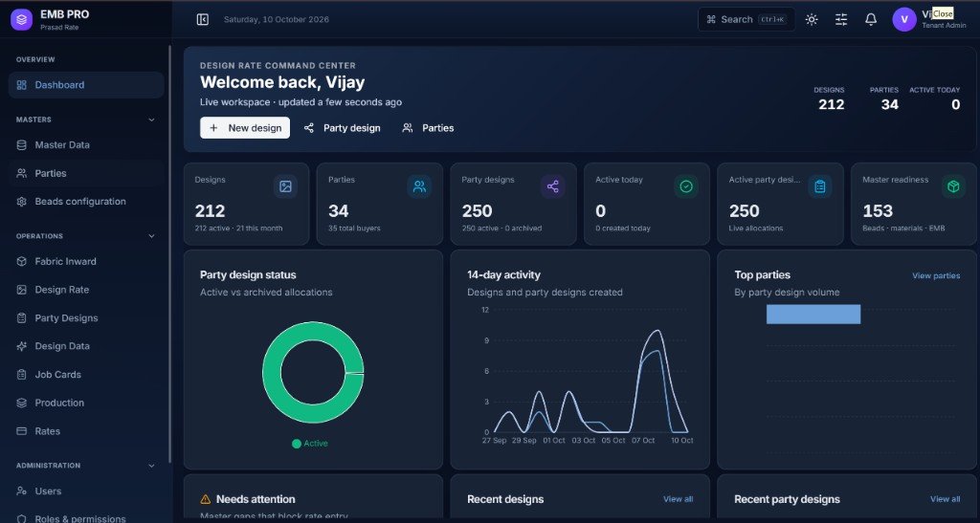The width and height of the screenshot is (980, 523).
Task: Click the blue Top parties bar
Action: point(813,315)
